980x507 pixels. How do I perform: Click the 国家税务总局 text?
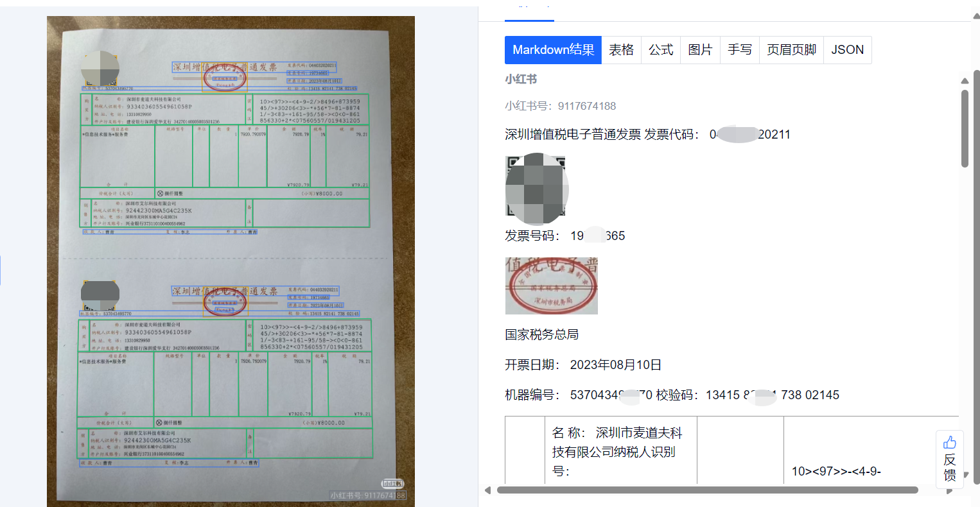541,334
